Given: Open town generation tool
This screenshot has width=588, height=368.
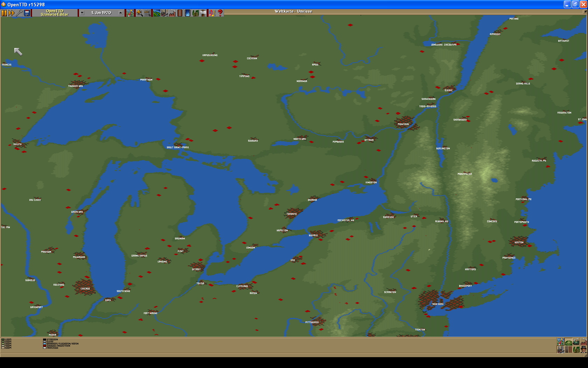Looking at the screenshot, I should click(164, 13).
